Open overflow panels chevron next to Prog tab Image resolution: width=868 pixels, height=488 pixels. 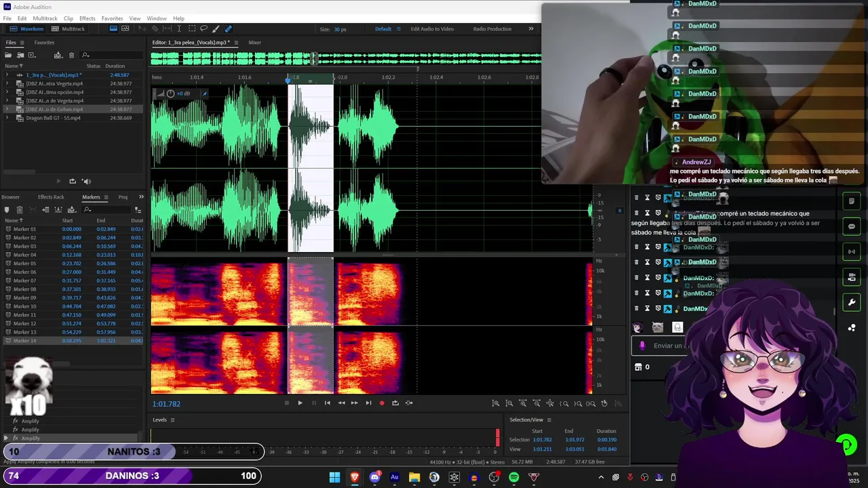click(141, 197)
